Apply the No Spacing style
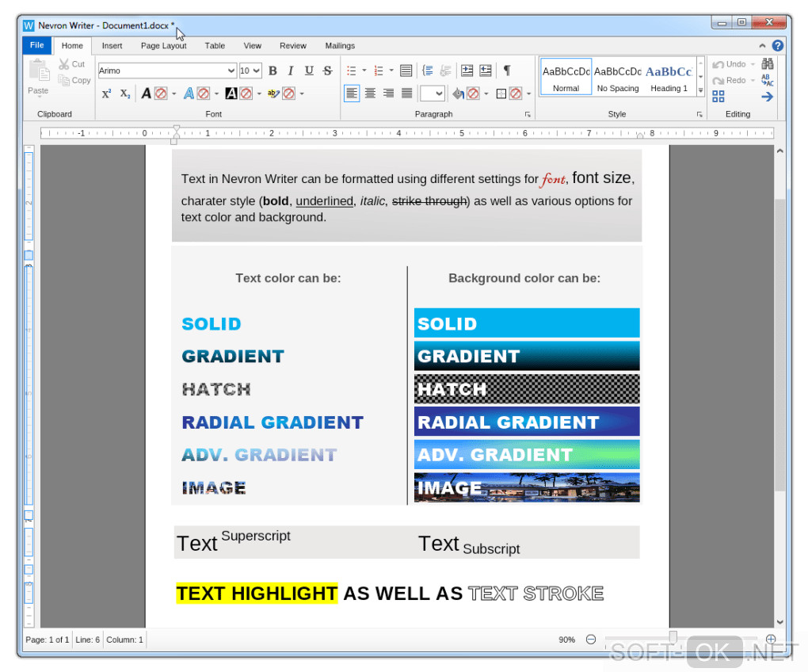Screen dimensions: 808x672 click(618, 77)
